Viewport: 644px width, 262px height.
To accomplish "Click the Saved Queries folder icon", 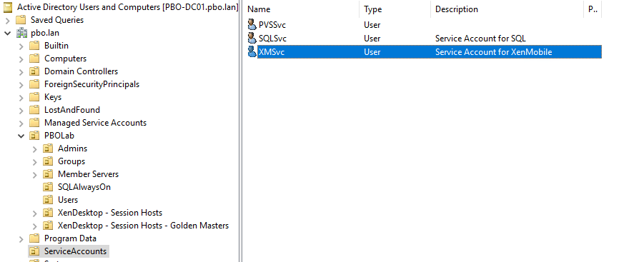I will (x=21, y=20).
